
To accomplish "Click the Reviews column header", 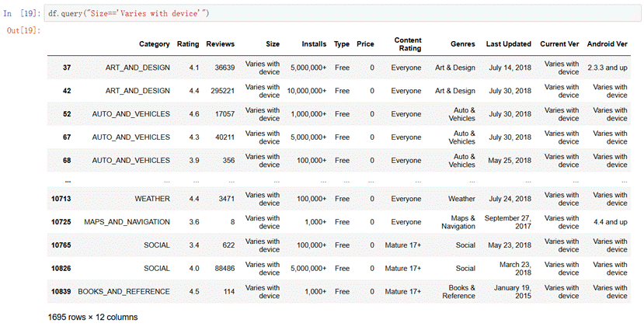I will [221, 44].
